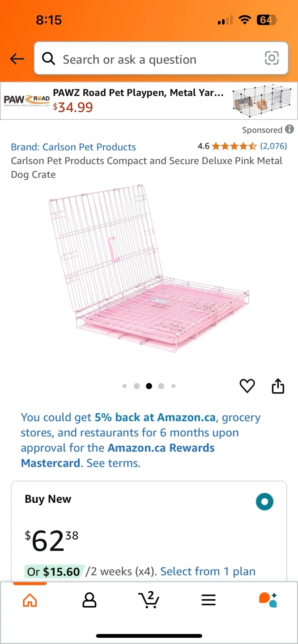
Task: Open the Home tab icon
Action: point(30,600)
